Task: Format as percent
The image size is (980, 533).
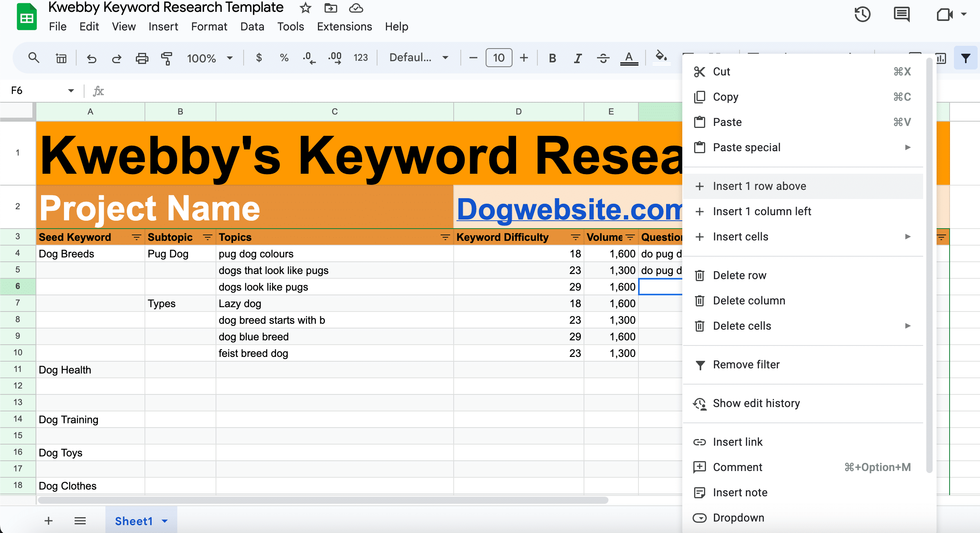Action: [x=284, y=58]
